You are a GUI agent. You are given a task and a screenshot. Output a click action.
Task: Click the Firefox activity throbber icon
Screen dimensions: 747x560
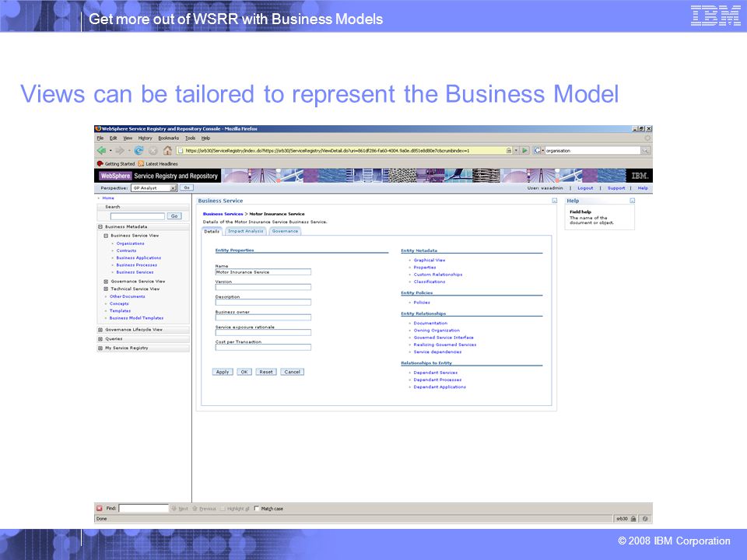[647, 138]
